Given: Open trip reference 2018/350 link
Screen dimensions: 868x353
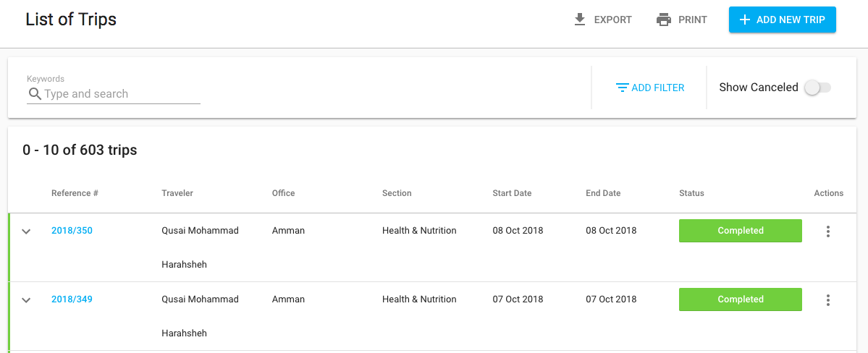Looking at the screenshot, I should [x=72, y=231].
